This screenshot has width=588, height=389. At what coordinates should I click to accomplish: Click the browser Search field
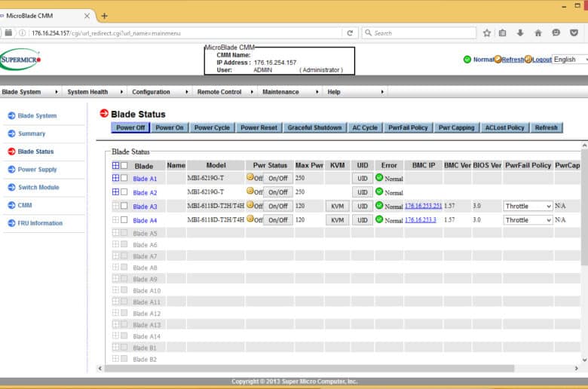tap(419, 33)
